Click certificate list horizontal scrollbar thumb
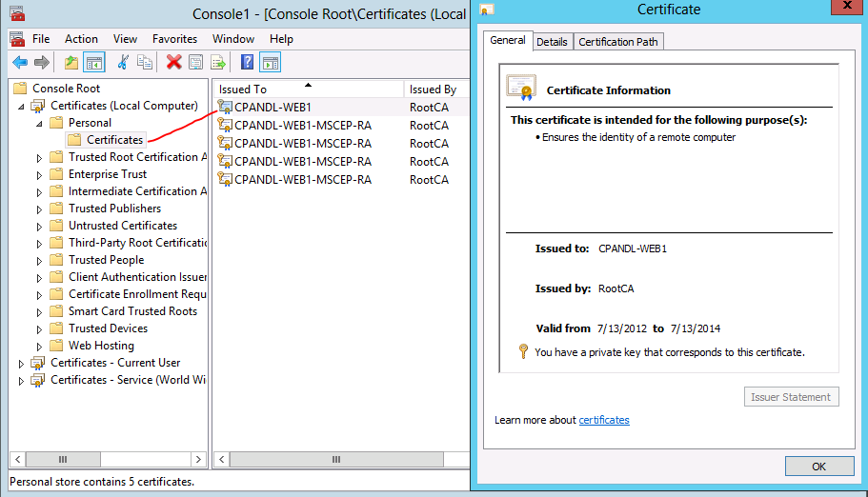The image size is (868, 497). (336, 459)
